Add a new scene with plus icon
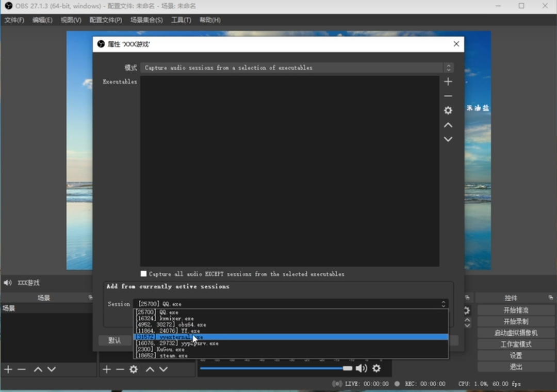Screen dimensions: 557x392 click(x=8, y=369)
